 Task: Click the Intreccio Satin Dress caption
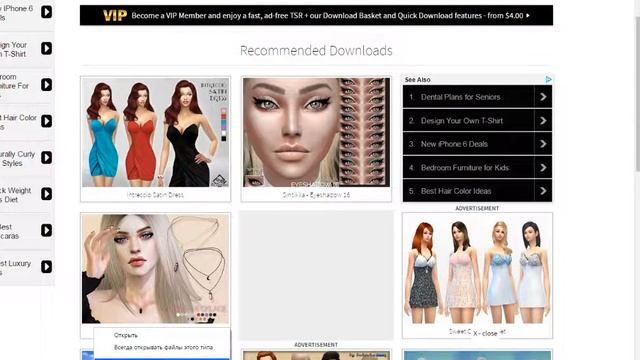(x=155, y=195)
